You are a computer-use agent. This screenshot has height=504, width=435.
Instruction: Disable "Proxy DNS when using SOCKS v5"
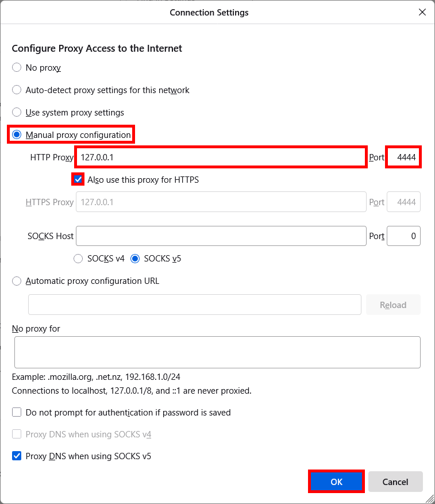click(16, 456)
